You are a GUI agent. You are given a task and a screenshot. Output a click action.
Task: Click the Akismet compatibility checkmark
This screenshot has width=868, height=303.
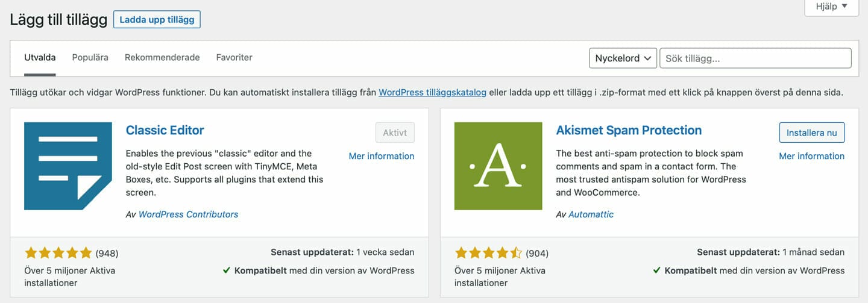pyautogui.click(x=657, y=270)
